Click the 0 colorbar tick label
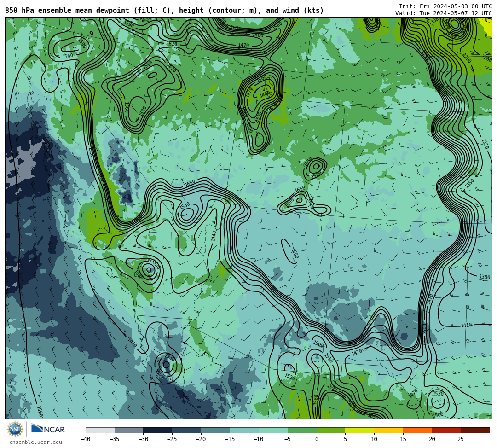The height and width of the screenshot is (448, 497). coord(317,439)
